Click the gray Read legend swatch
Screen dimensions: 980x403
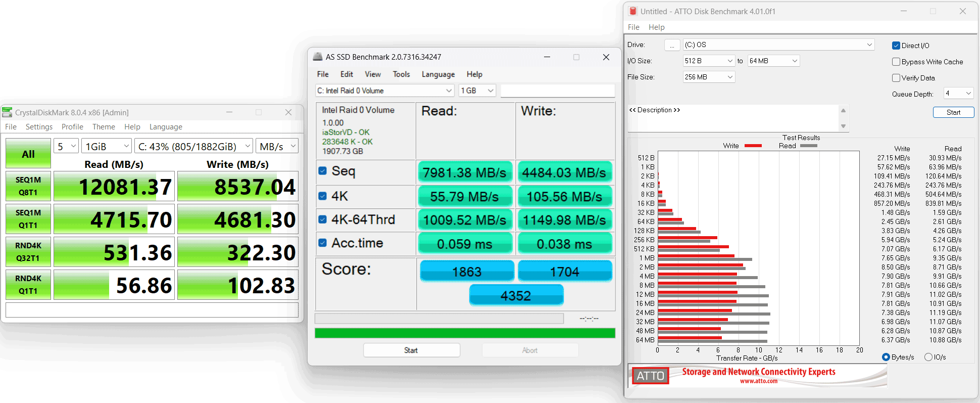click(809, 146)
